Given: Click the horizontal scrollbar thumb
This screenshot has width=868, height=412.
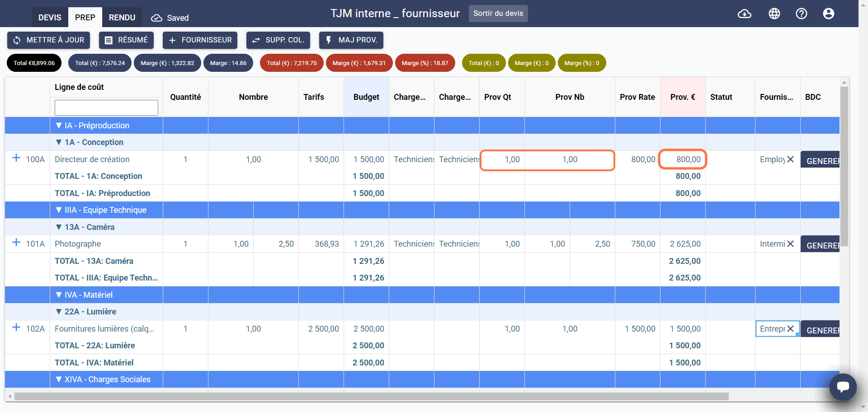Looking at the screenshot, I should point(372,397).
